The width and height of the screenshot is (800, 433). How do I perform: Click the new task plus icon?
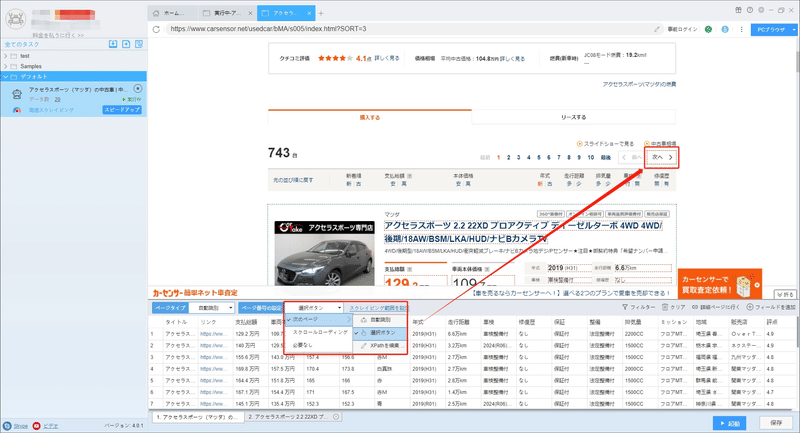(x=126, y=44)
